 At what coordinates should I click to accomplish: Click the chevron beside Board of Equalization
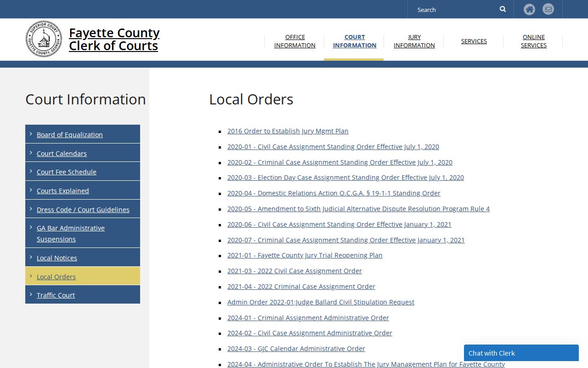click(31, 134)
